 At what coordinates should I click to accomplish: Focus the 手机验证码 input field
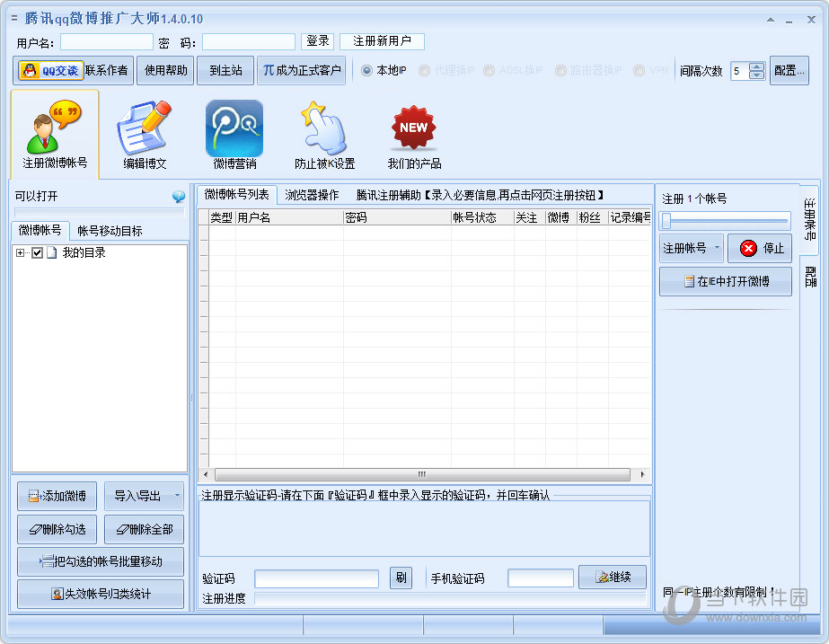pos(541,578)
